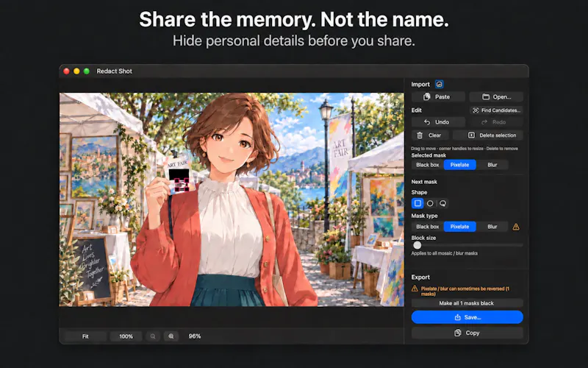The image size is (588, 368).
Task: Click 'Pixelate / blur can sometimes be reversed' text
Action: point(465,291)
